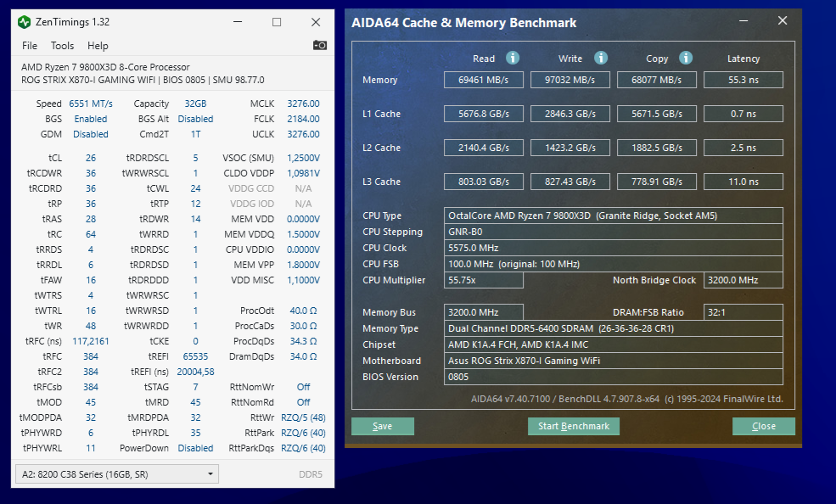Open the Help menu in ZenTimings
The image size is (836, 504).
coord(98,46)
